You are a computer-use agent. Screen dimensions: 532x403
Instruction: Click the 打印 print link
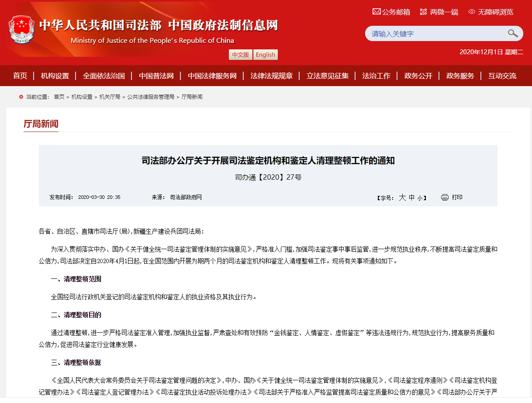pos(457,197)
